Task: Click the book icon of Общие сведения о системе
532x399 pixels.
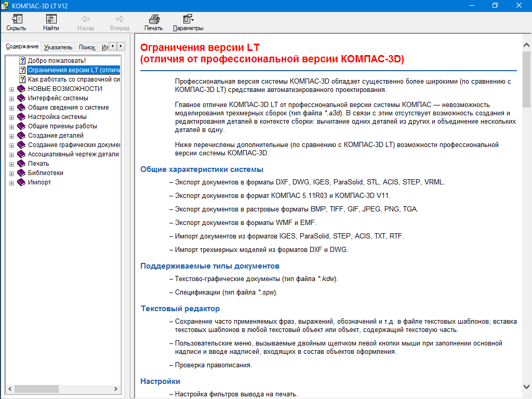Action: (21, 107)
